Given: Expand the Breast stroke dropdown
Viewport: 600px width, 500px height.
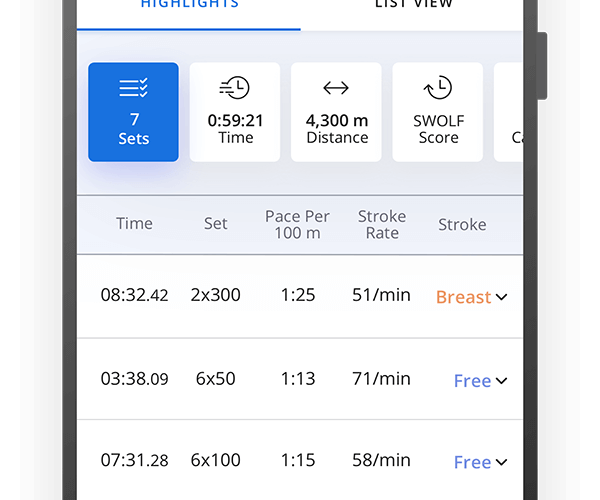Looking at the screenshot, I should coord(472,297).
